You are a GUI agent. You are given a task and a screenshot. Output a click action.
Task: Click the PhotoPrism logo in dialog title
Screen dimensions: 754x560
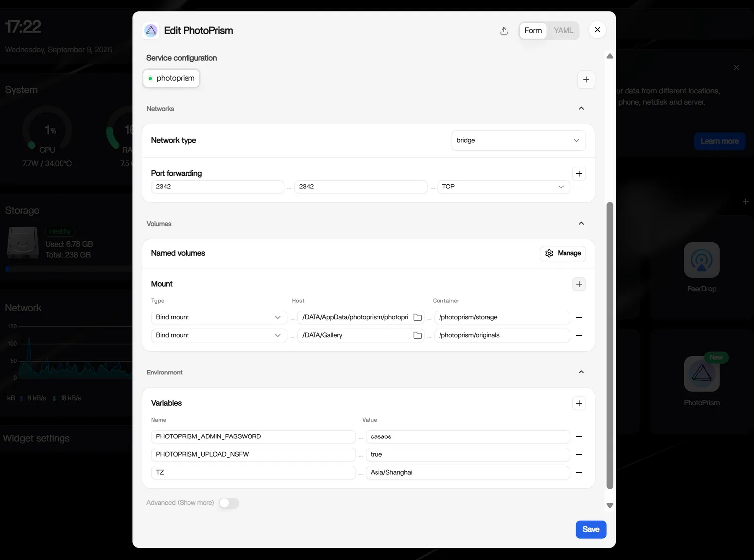pyautogui.click(x=151, y=31)
